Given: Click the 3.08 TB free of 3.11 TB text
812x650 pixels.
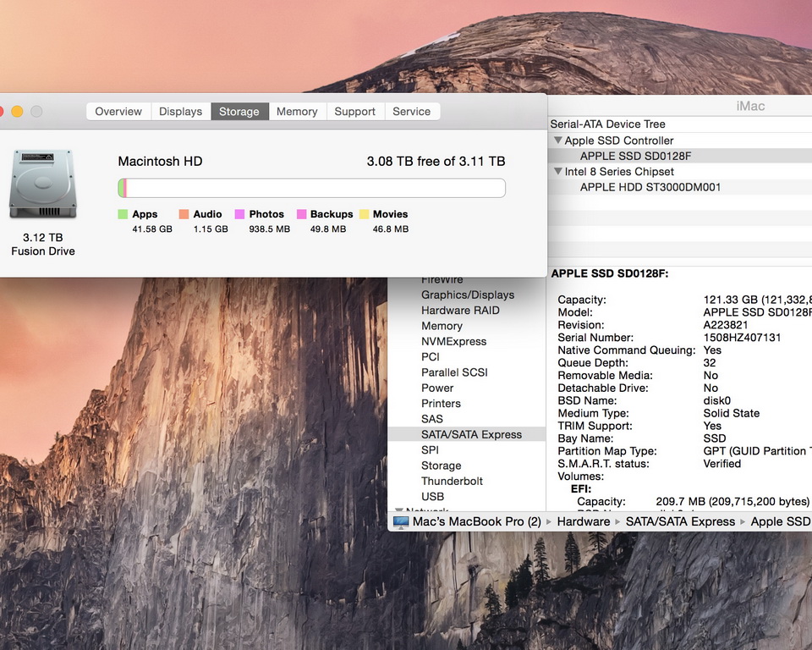Looking at the screenshot, I should tap(436, 162).
